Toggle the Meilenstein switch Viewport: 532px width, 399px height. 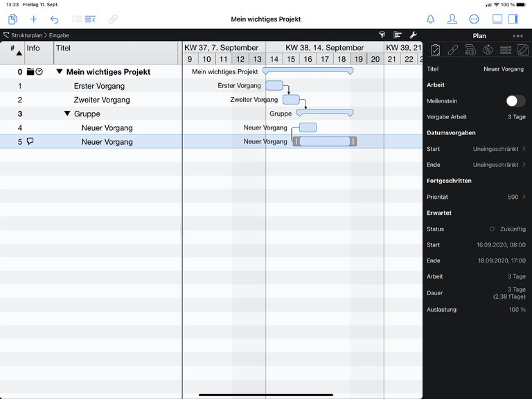coord(515,101)
